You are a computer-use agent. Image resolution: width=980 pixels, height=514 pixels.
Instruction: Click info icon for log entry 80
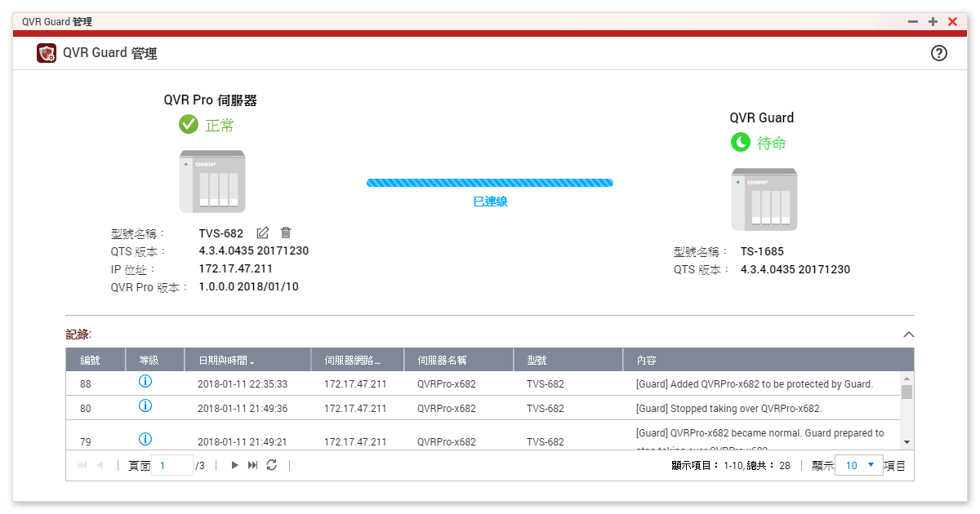145,406
